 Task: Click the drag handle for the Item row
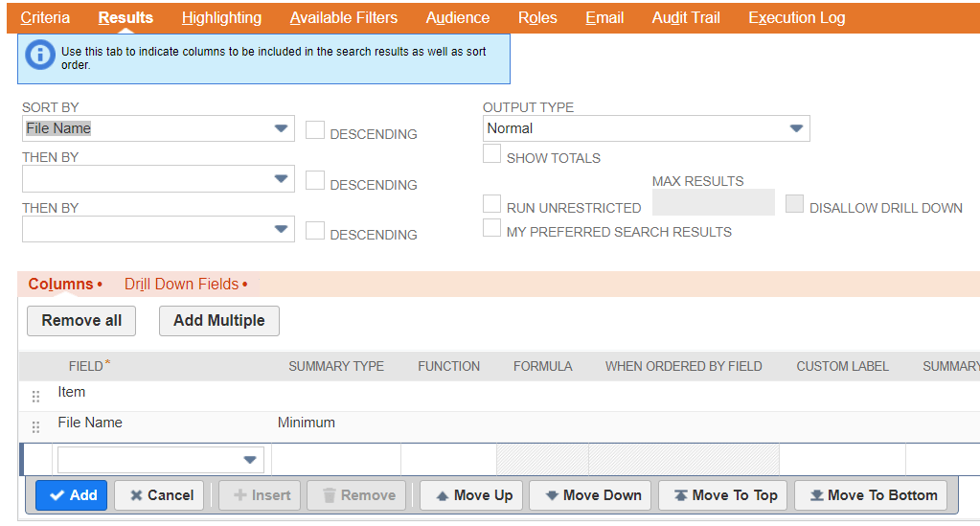[x=36, y=397]
